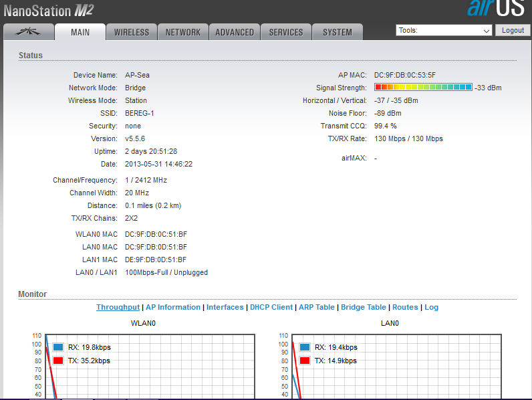Select the date value 2013-05-31 14:46:22
This screenshot has width=532, height=400.
(x=158, y=164)
